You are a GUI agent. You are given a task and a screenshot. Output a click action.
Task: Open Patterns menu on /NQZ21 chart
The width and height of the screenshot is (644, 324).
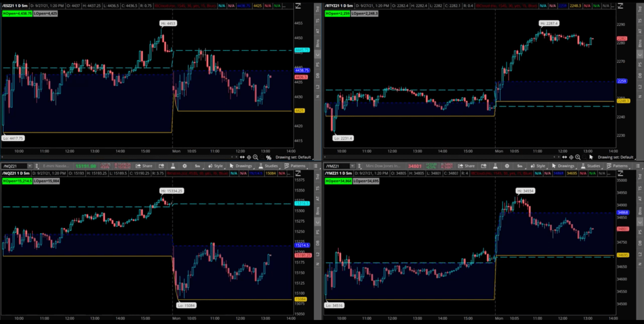295,166
